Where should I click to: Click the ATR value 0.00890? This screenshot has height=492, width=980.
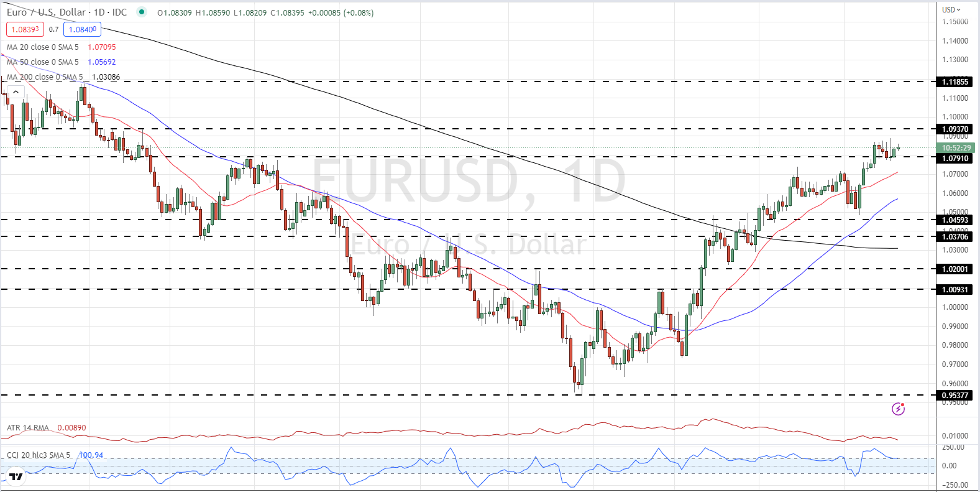[x=71, y=428]
